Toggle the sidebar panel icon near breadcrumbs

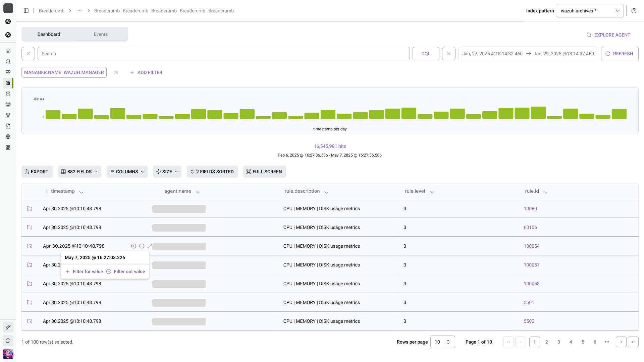coord(26,11)
